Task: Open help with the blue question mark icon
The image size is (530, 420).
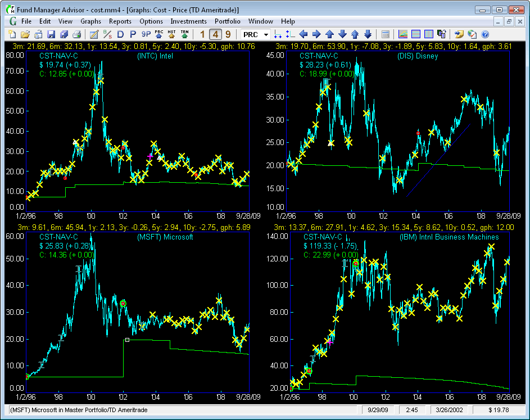Action: (x=484, y=34)
